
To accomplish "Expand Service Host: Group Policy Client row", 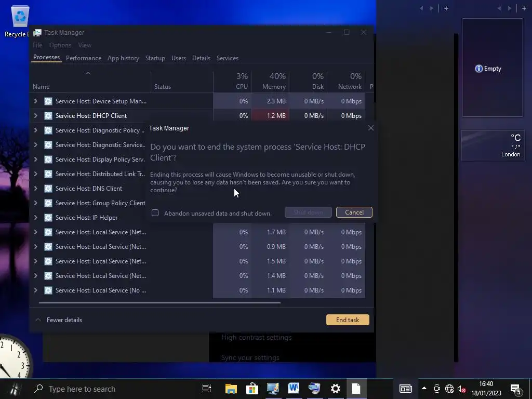I will (x=35, y=203).
